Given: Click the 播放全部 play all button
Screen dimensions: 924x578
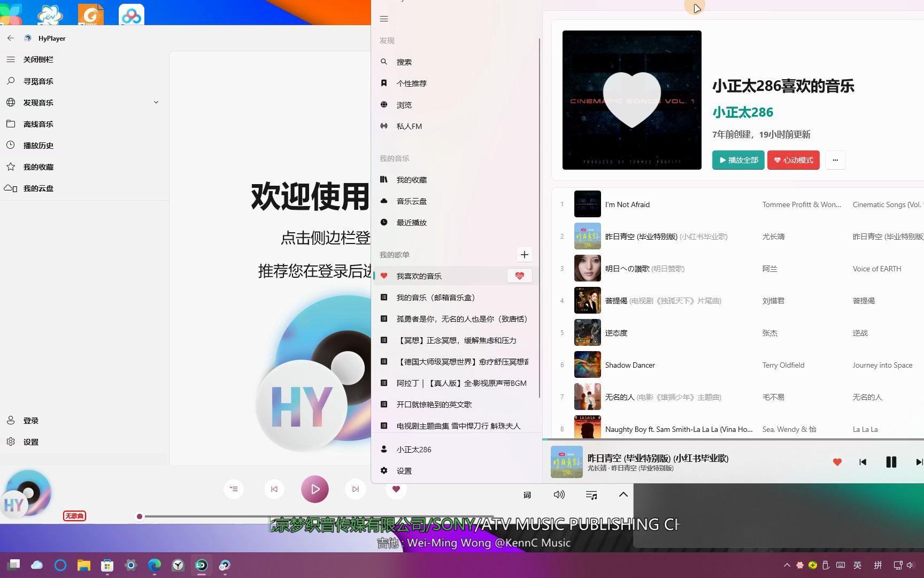Looking at the screenshot, I should (x=738, y=159).
